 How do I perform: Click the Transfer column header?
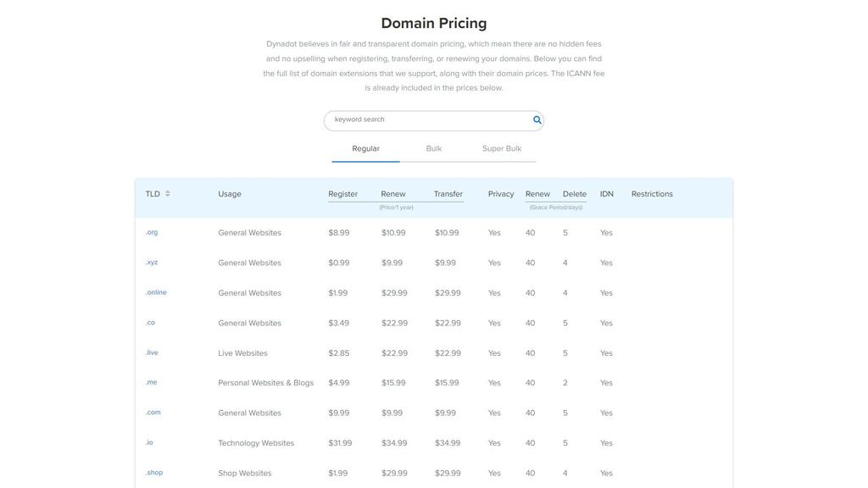[448, 191]
